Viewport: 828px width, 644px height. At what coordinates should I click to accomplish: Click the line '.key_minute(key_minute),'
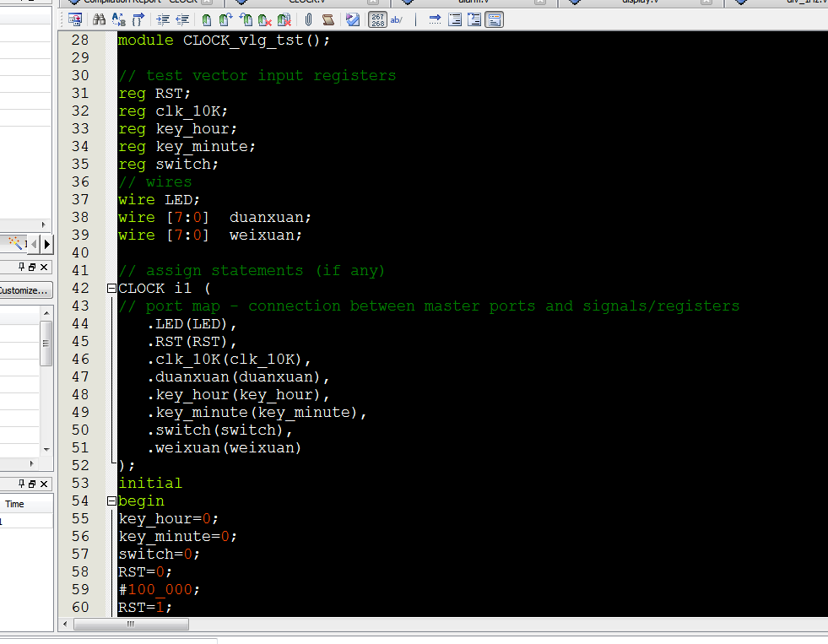coord(257,412)
